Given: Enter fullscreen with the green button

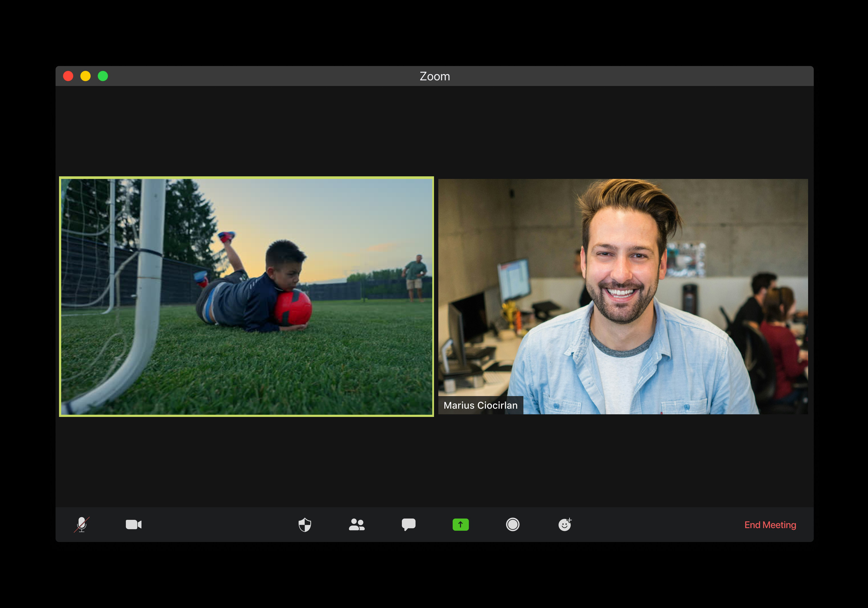Looking at the screenshot, I should coord(103,76).
